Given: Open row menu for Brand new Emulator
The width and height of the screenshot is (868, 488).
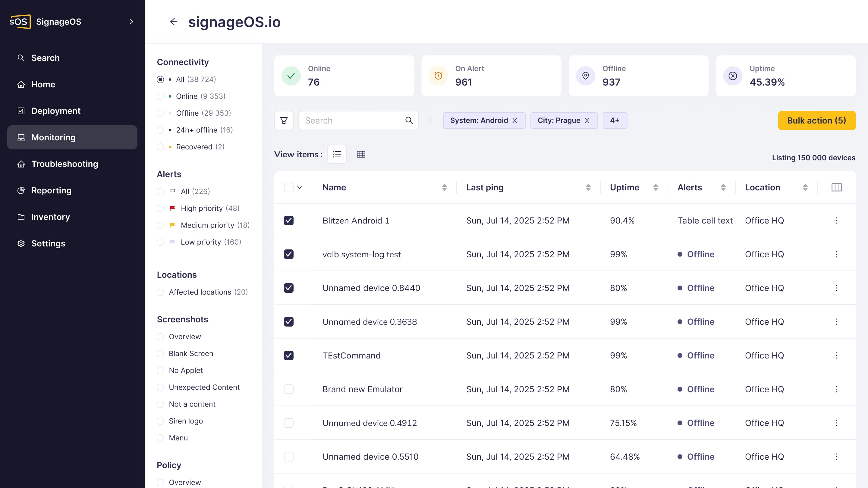Looking at the screenshot, I should [x=836, y=389].
